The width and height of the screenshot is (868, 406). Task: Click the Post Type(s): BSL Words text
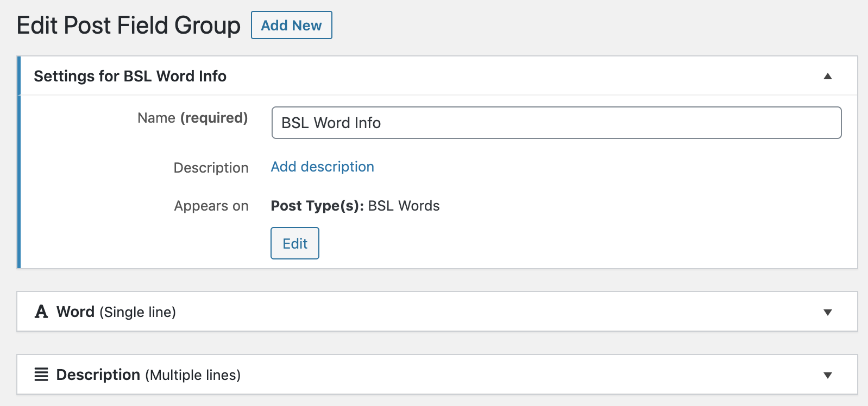click(355, 206)
